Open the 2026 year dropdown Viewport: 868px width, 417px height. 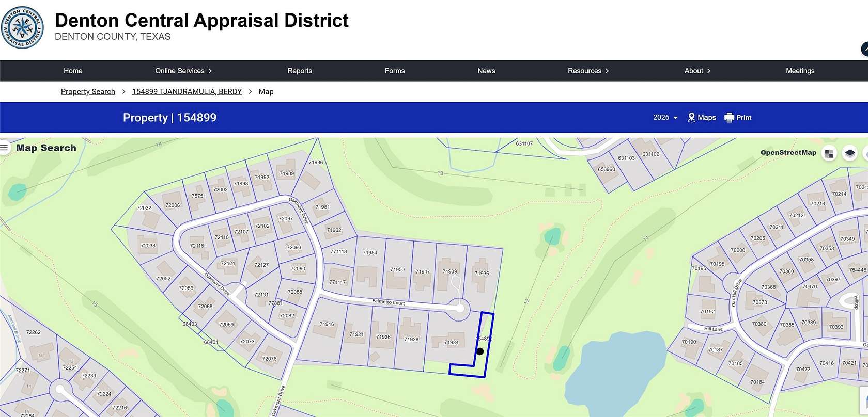point(665,118)
